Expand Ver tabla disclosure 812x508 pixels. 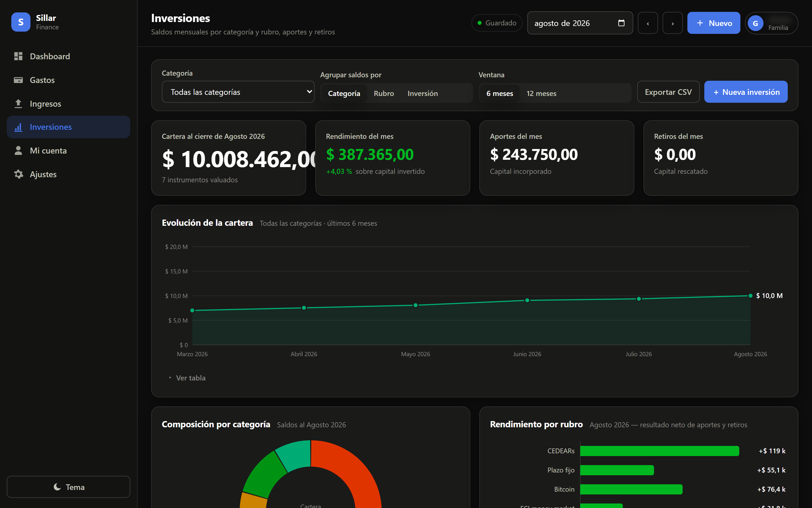coord(187,378)
